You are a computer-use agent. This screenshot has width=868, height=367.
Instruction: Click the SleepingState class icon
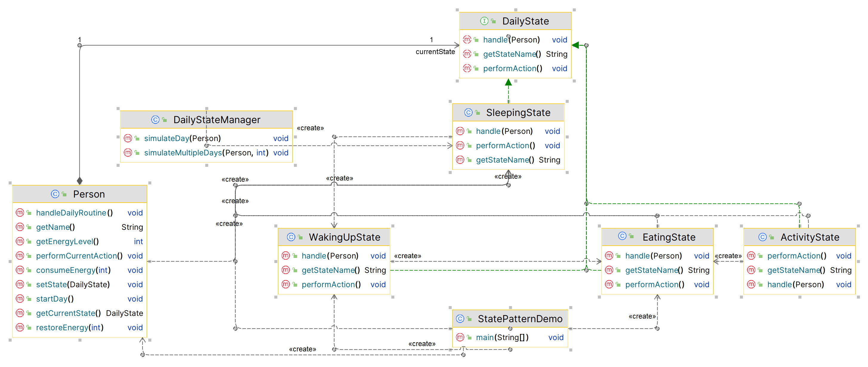point(468,112)
